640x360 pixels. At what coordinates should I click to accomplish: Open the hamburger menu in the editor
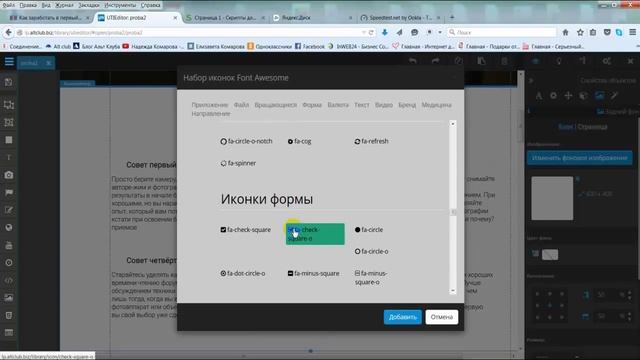(9, 62)
